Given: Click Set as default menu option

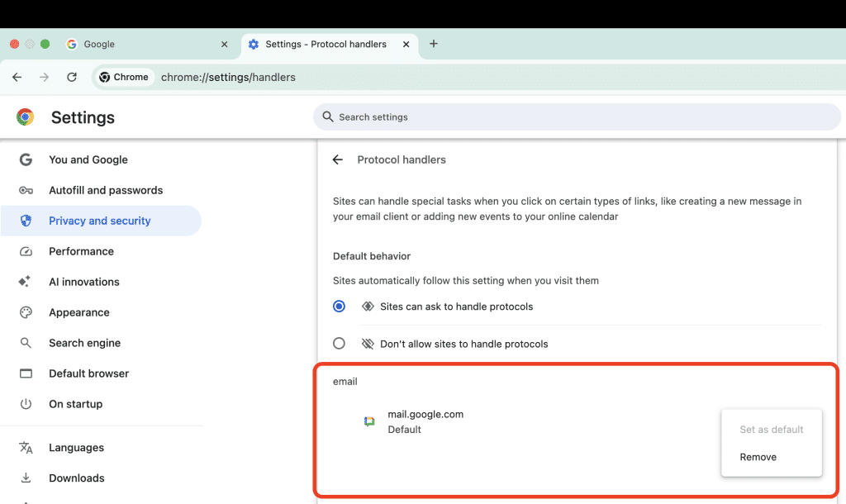Looking at the screenshot, I should click(771, 430).
